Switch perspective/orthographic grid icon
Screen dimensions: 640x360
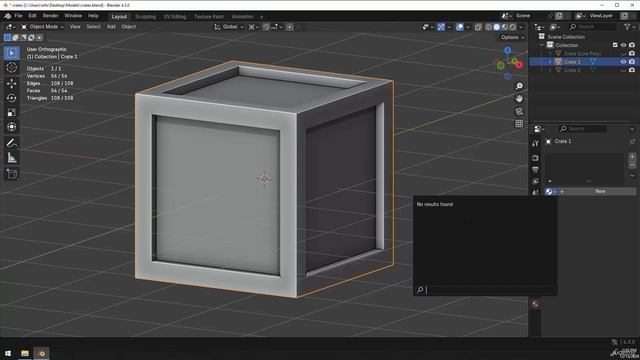pyautogui.click(x=519, y=124)
